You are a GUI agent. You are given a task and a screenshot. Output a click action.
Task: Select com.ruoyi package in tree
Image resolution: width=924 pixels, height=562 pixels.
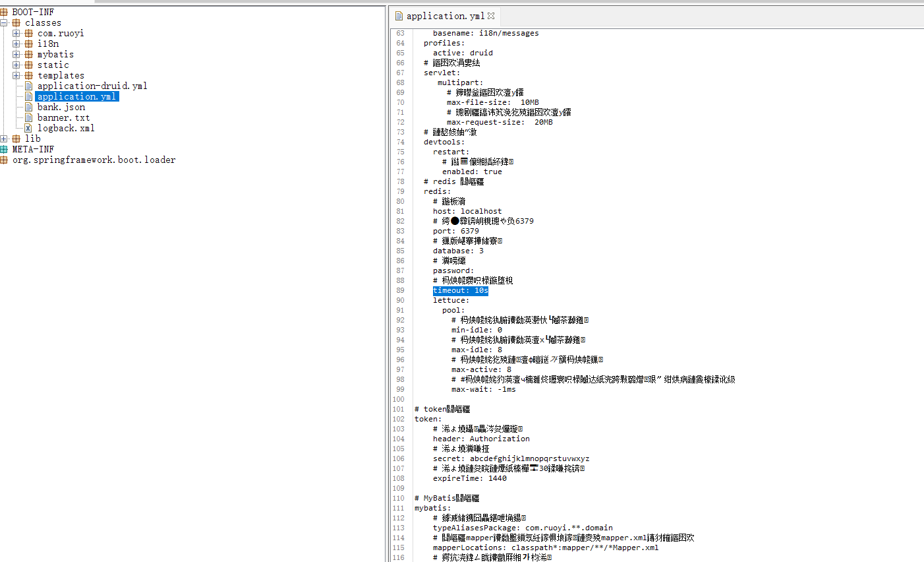tap(61, 33)
